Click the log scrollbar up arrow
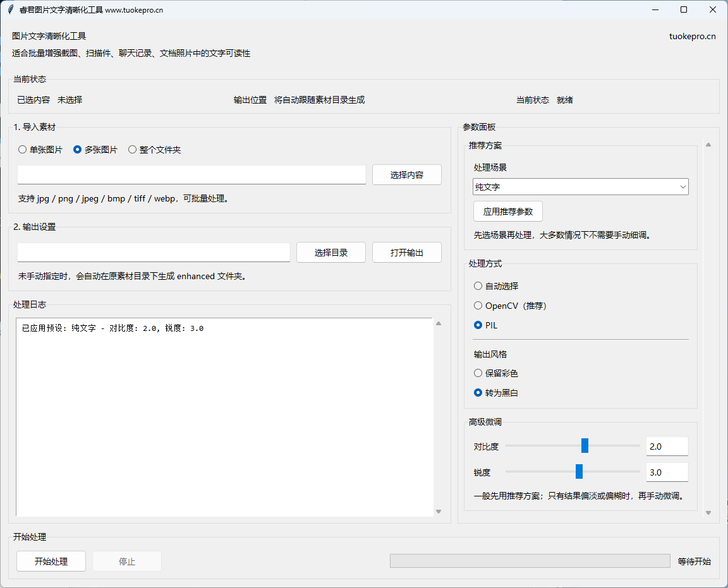Image resolution: width=728 pixels, height=588 pixels. [439, 323]
